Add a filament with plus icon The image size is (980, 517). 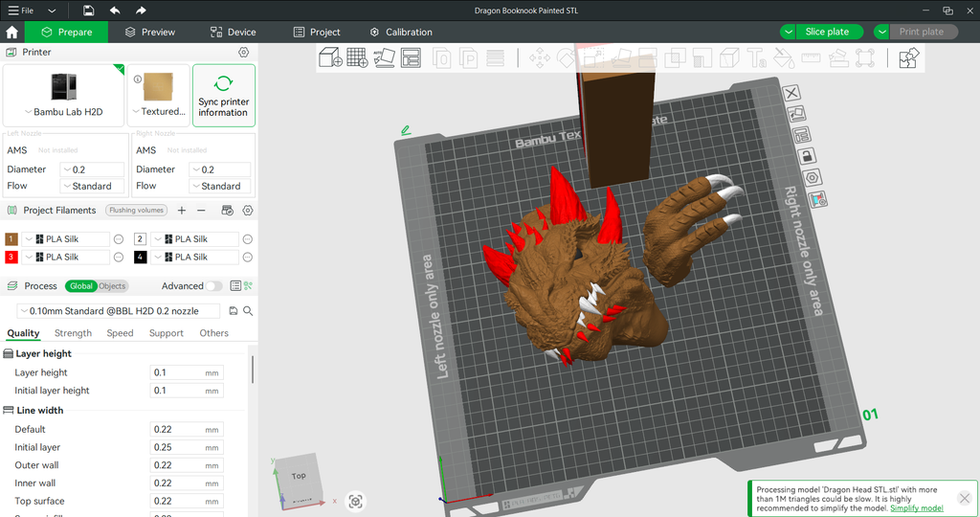(x=182, y=211)
